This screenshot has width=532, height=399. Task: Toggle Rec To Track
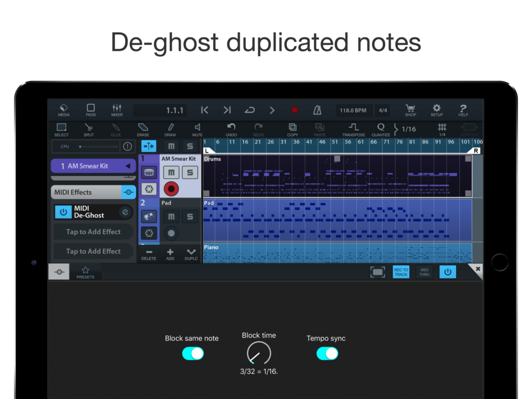pos(401,272)
